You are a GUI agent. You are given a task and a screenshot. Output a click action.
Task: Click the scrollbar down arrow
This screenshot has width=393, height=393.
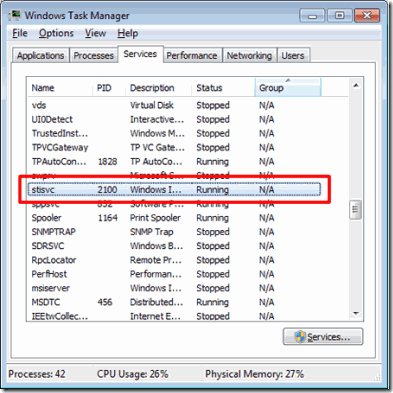[356, 313]
